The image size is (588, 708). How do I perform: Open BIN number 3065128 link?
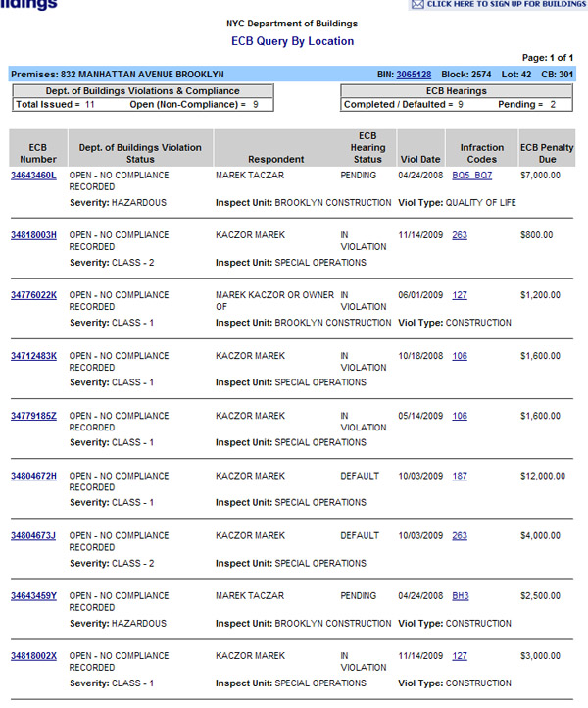[414, 75]
